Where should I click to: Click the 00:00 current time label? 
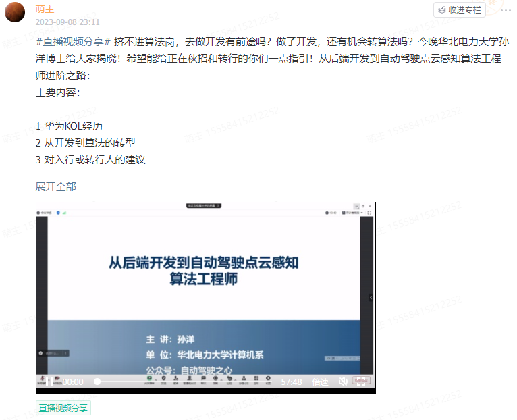(x=73, y=382)
